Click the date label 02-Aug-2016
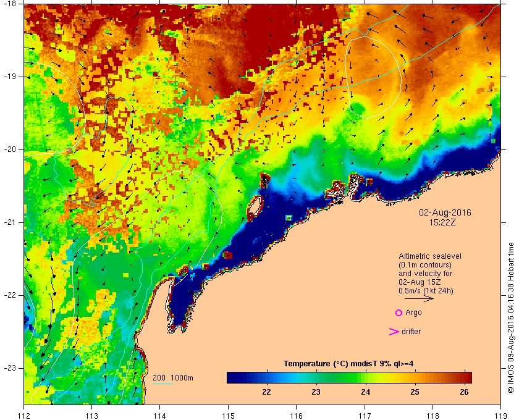Screen dimensions: 519x420 point(445,212)
